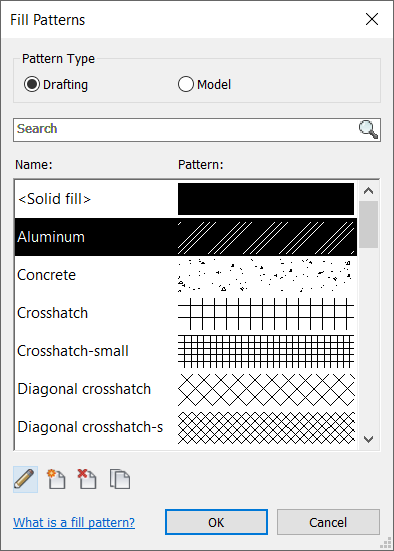
Task: Click the pattern list scrollbar thumb
Action: click(368, 225)
